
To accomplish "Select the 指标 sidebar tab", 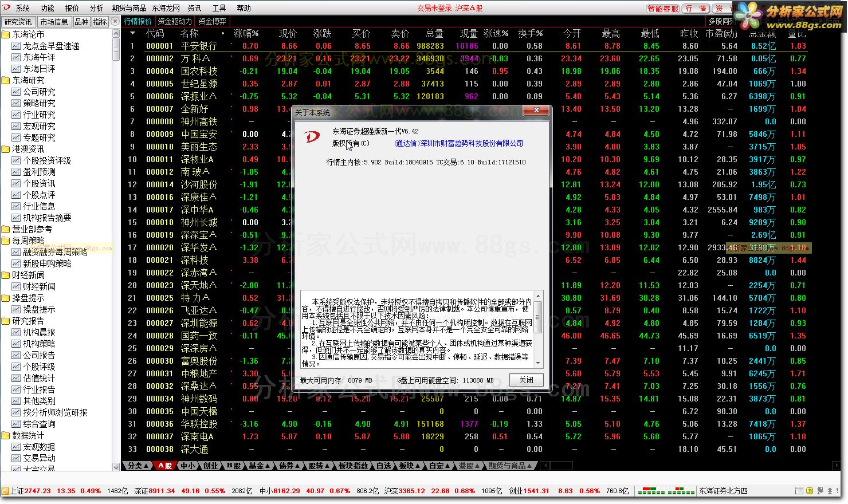I will coord(100,22).
